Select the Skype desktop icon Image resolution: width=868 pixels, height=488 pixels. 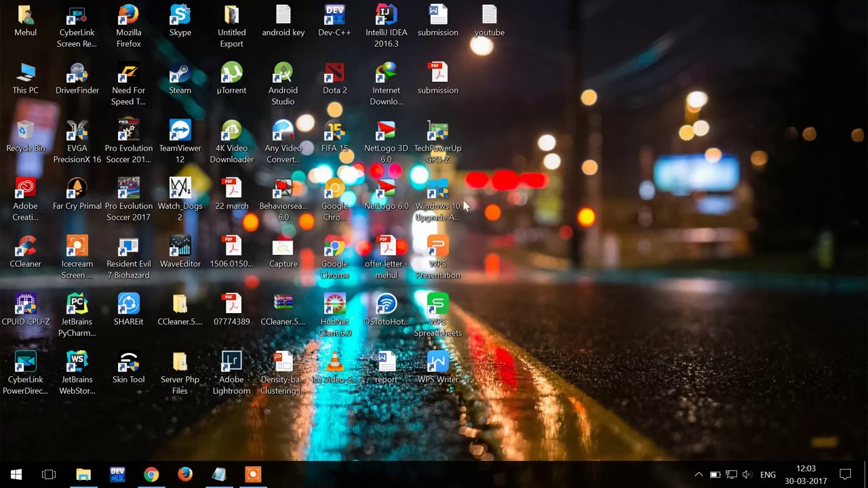point(180,20)
